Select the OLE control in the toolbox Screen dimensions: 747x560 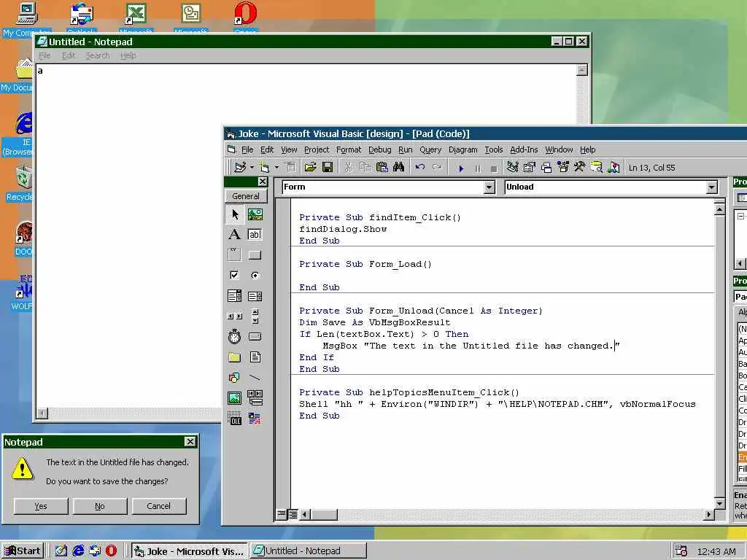234,419
